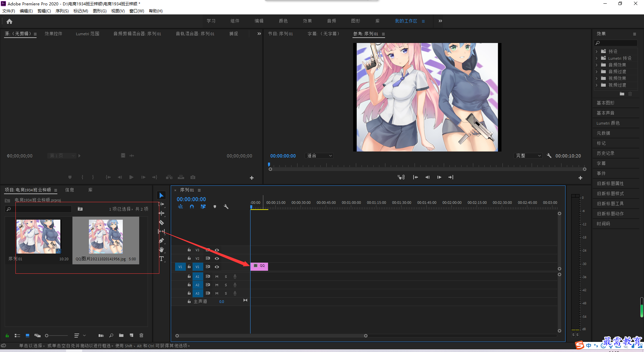Viewport: 644px width, 352px height.
Task: Open the 文件(F) menu
Action: coord(9,11)
